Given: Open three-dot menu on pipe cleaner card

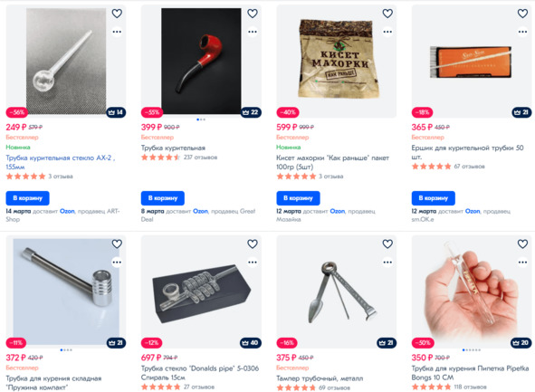Looking at the screenshot, I should (522, 32).
